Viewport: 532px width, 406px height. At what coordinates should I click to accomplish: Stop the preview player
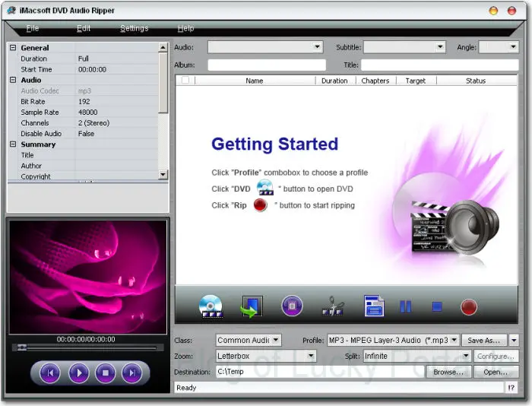coord(106,373)
